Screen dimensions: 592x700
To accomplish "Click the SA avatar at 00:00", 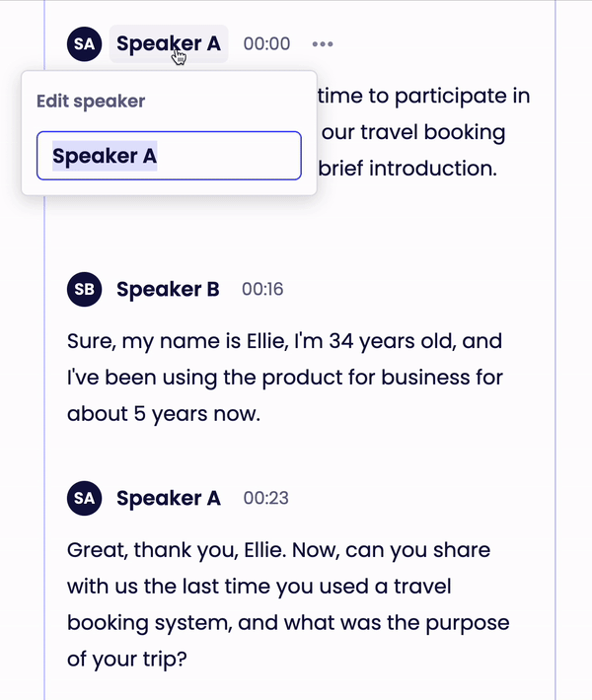I will point(84,43).
